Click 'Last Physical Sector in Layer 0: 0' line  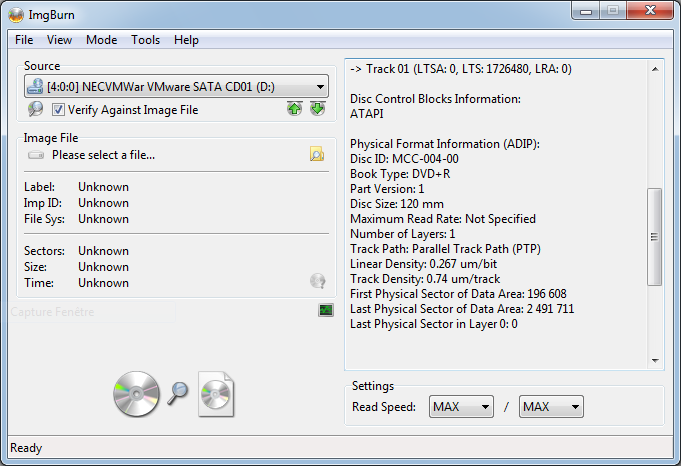coord(433,324)
